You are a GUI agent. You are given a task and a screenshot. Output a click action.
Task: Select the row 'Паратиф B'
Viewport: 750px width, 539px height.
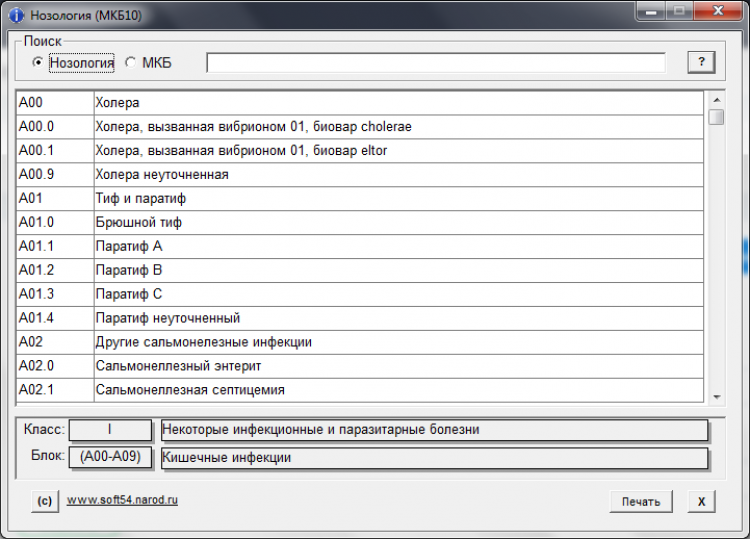point(360,270)
